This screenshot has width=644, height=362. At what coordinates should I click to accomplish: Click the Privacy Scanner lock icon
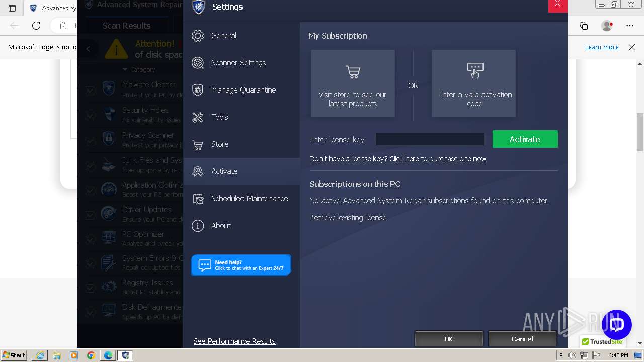coord(109,139)
